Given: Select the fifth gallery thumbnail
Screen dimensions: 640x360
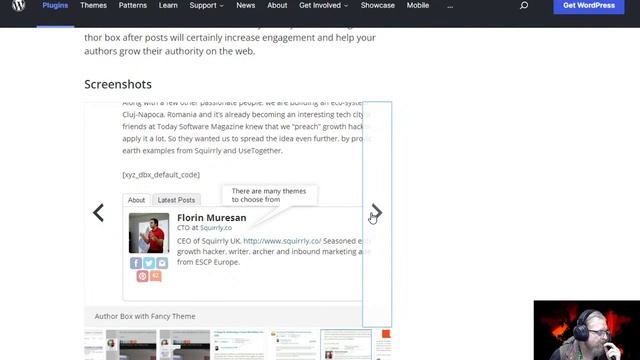Looking at the screenshot, I should tap(292, 344).
